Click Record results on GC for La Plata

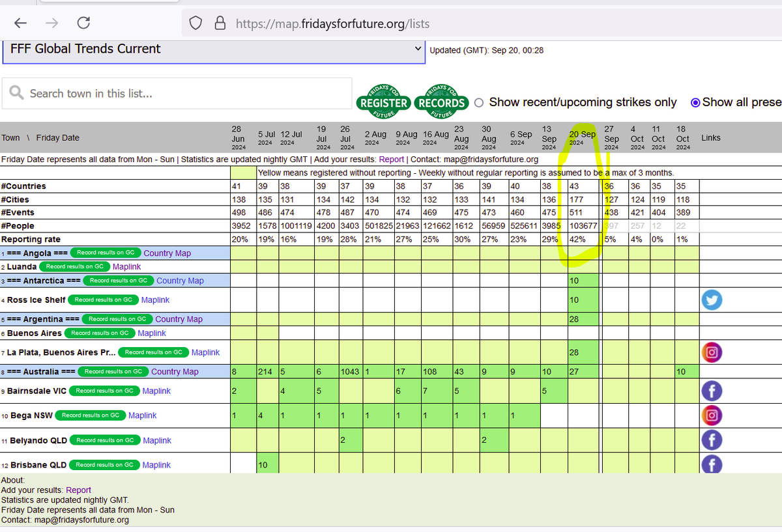tap(153, 352)
